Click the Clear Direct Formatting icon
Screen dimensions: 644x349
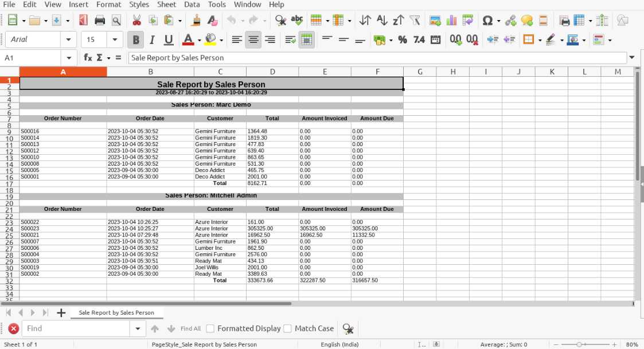tap(212, 20)
